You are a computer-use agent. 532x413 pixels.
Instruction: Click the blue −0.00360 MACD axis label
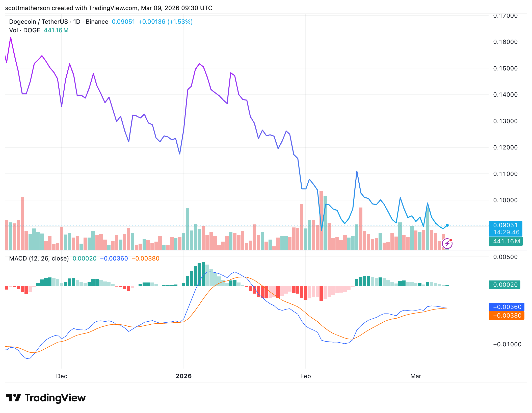(x=507, y=307)
